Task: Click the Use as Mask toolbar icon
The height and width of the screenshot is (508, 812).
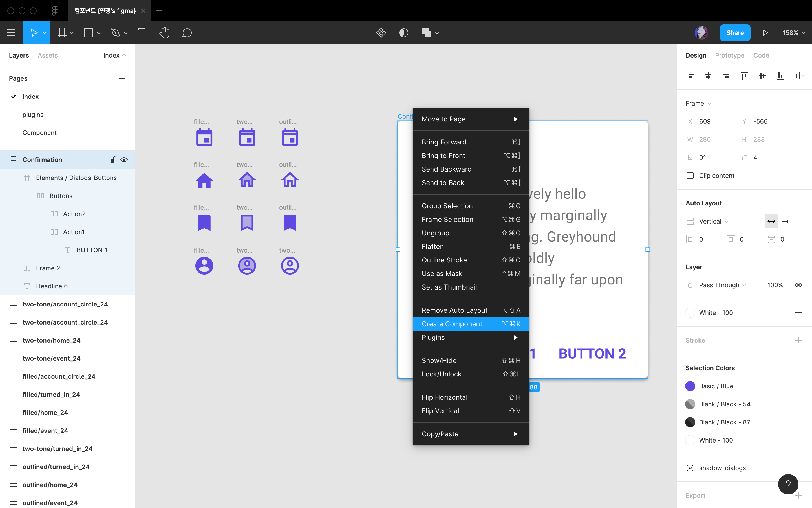Action: pyautogui.click(x=403, y=32)
